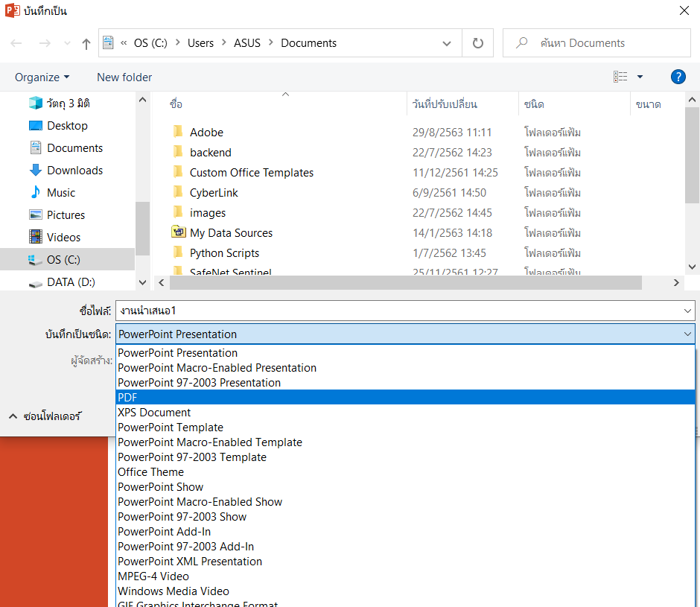Click ASUS in the breadcrumb path
Screen dimensions: 700x607
pos(247,43)
